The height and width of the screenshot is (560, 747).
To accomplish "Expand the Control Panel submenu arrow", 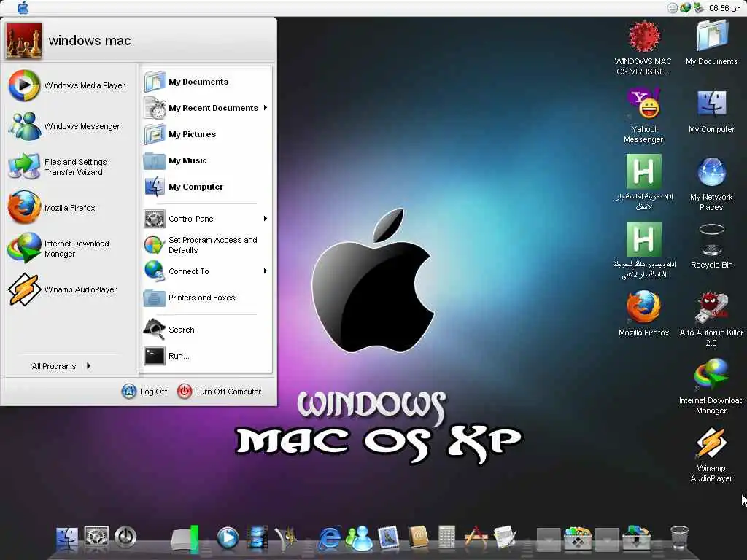I will tap(266, 219).
